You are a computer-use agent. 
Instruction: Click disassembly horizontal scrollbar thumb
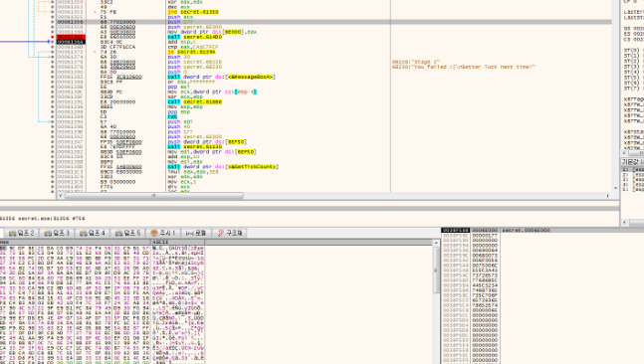154,196
